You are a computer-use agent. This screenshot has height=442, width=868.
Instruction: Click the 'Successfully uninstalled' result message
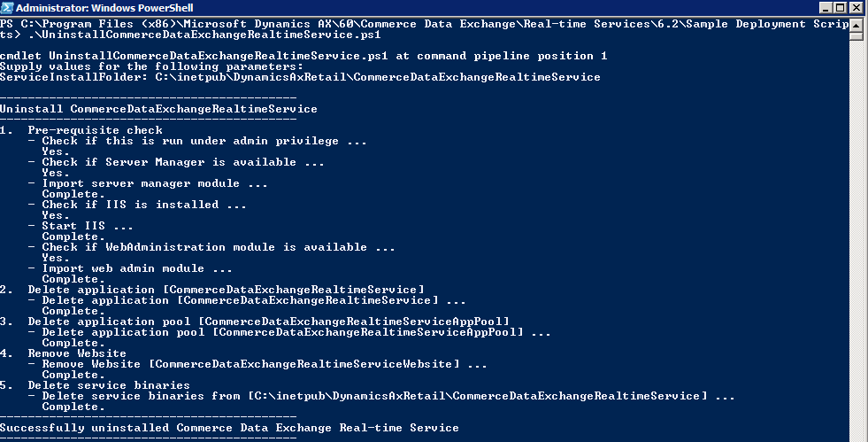coord(229,428)
